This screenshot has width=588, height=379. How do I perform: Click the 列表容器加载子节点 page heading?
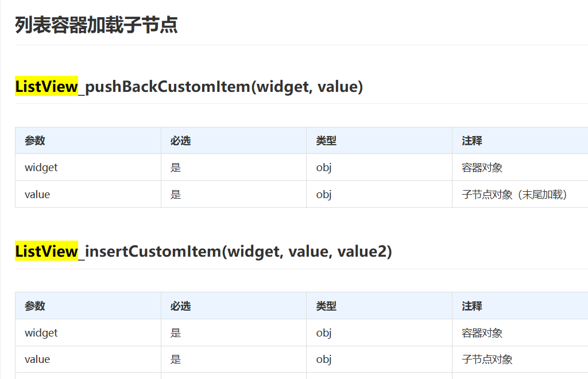[x=96, y=25]
